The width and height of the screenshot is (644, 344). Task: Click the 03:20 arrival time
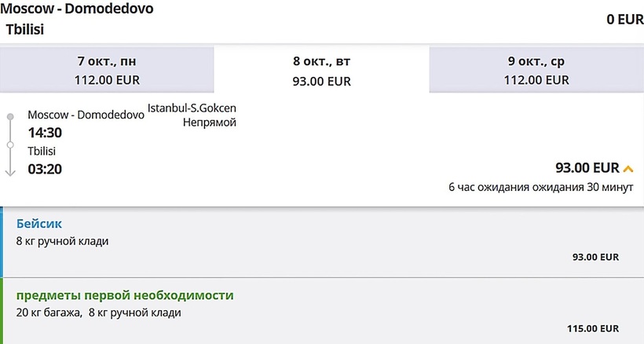(x=45, y=168)
